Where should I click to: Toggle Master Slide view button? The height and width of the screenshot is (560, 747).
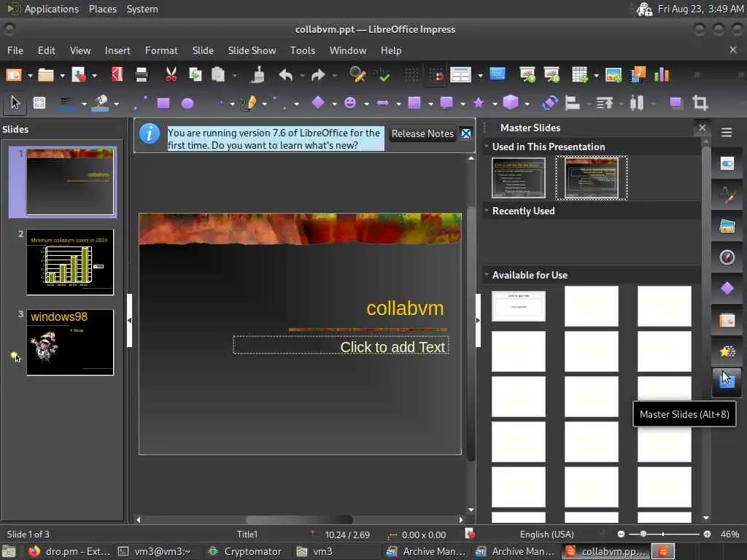pos(498,75)
